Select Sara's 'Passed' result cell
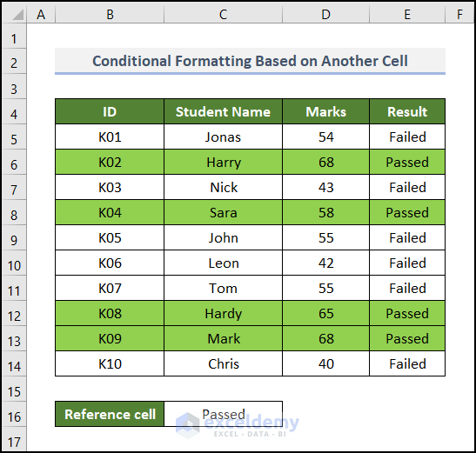The width and height of the screenshot is (476, 453). tap(407, 212)
